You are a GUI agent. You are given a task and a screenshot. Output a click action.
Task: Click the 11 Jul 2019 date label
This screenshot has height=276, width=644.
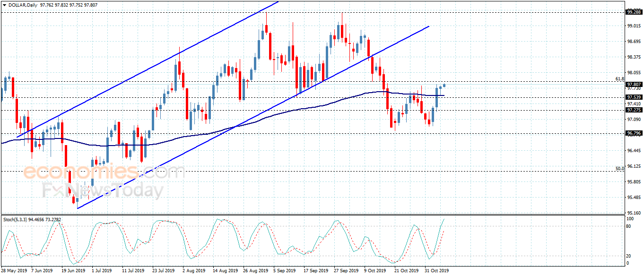(132, 271)
